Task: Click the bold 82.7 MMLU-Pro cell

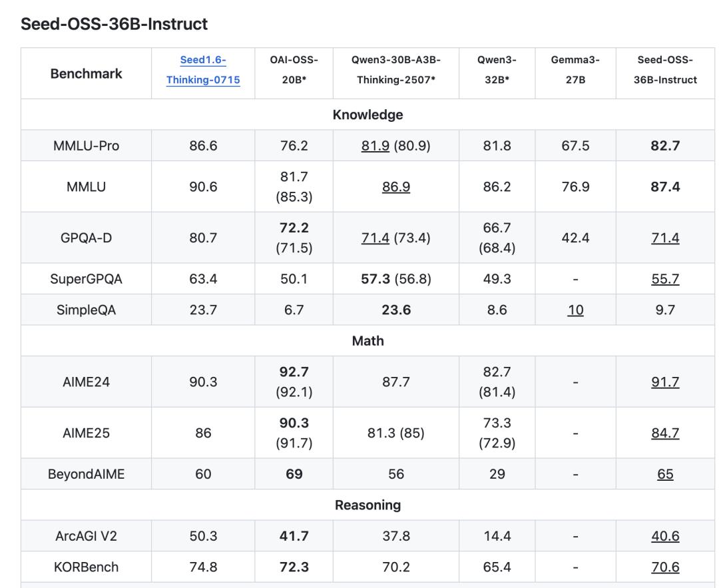Action: tap(665, 145)
